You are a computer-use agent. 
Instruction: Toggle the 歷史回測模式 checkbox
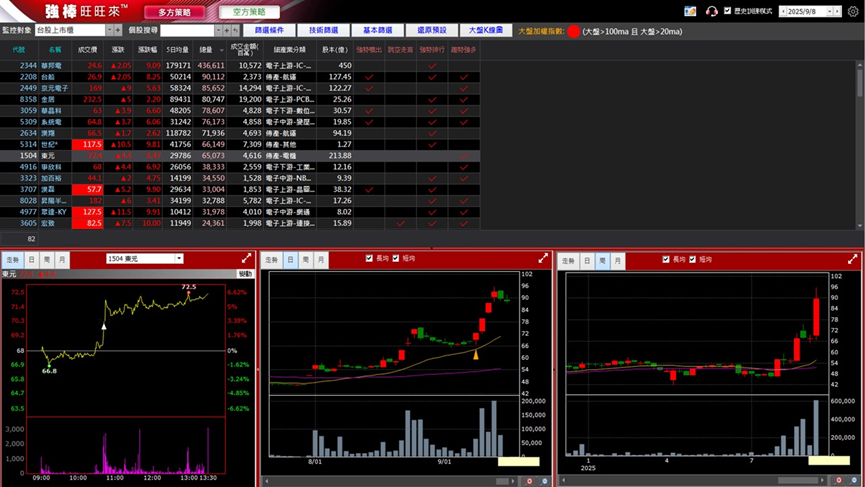pyautogui.click(x=727, y=12)
